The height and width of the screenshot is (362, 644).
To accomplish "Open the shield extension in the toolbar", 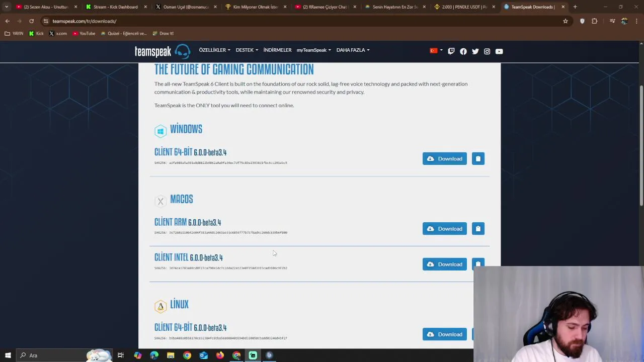I will tap(582, 21).
